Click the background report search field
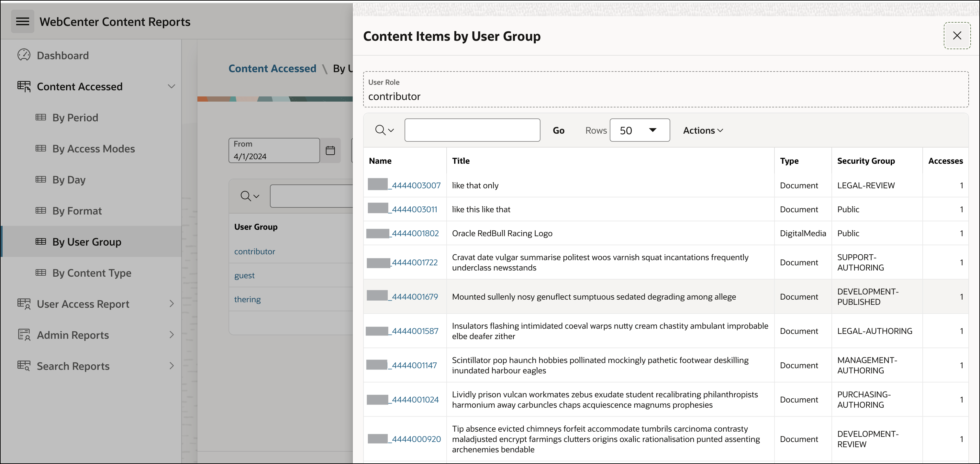 coord(311,196)
